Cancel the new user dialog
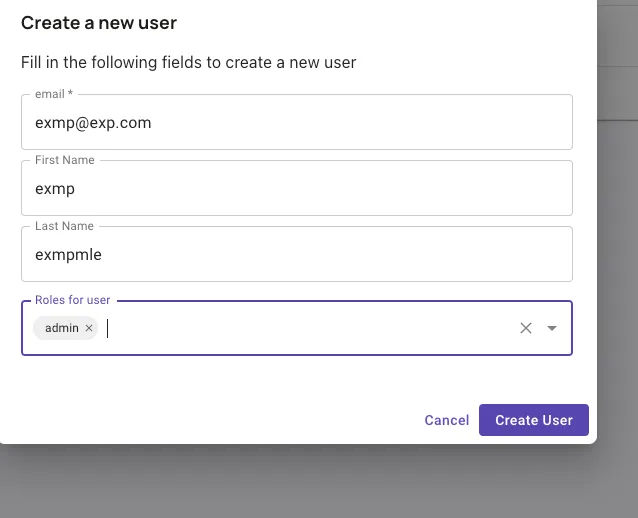The height and width of the screenshot is (518, 638). [x=446, y=420]
